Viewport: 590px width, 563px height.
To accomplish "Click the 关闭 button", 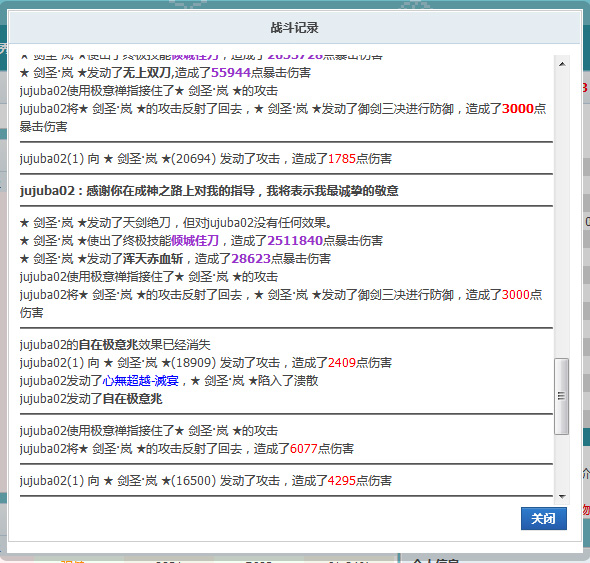I will tap(543, 518).
